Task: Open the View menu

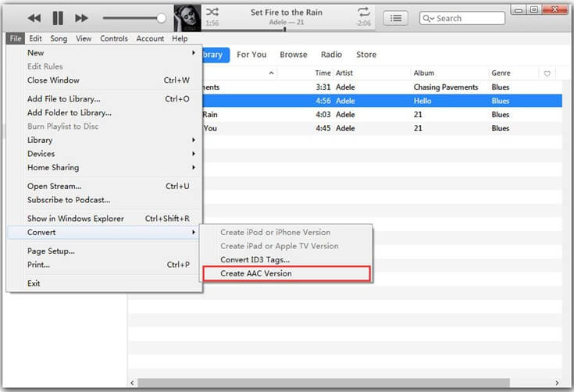Action: coord(84,38)
